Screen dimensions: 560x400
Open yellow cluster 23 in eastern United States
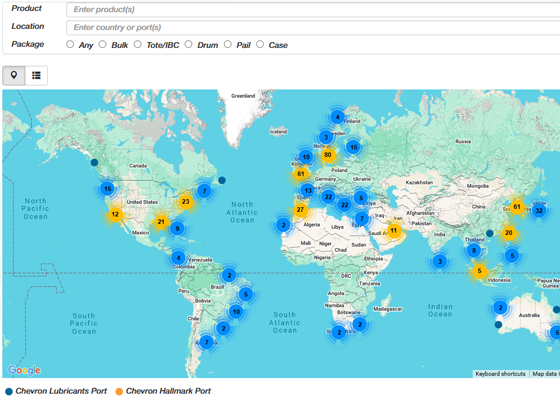point(186,202)
